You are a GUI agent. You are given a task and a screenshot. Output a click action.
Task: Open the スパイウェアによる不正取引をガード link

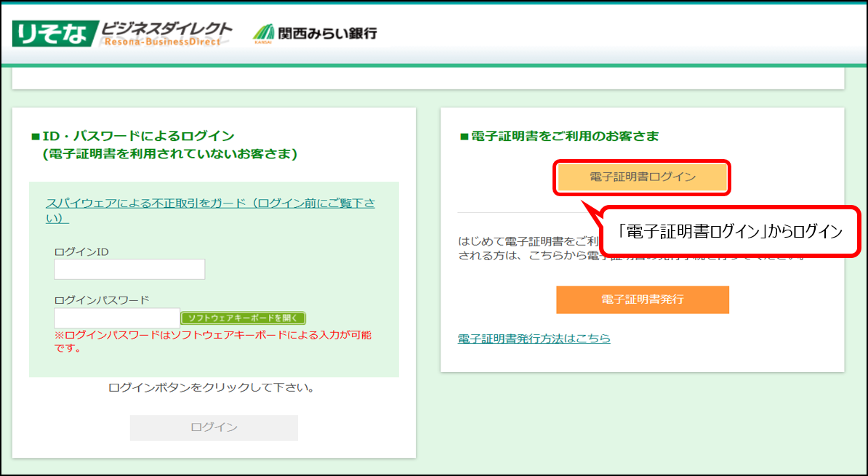[x=210, y=210]
